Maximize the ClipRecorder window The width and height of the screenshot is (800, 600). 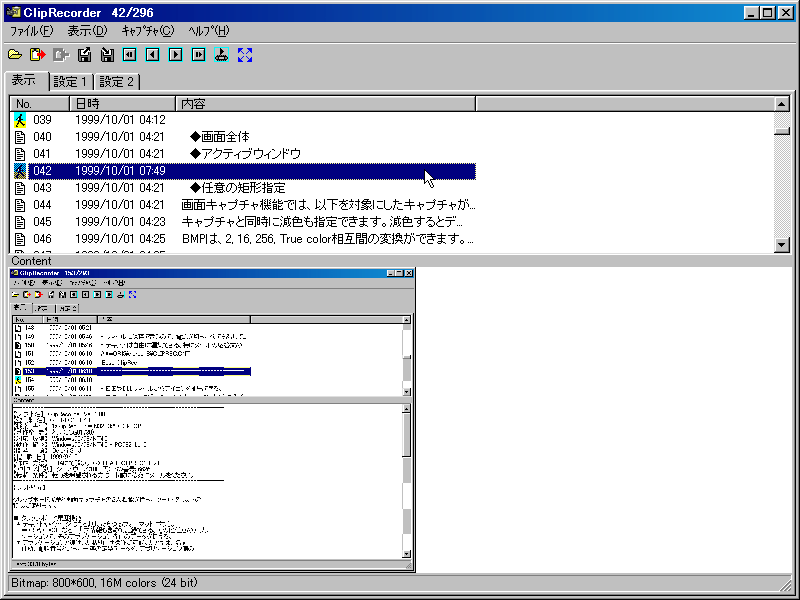pyautogui.click(x=767, y=13)
